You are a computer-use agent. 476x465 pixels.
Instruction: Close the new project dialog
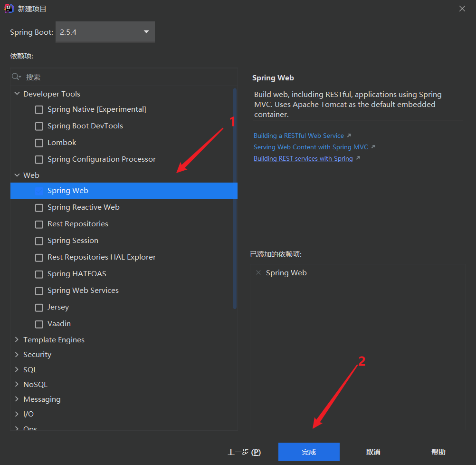coord(462,9)
